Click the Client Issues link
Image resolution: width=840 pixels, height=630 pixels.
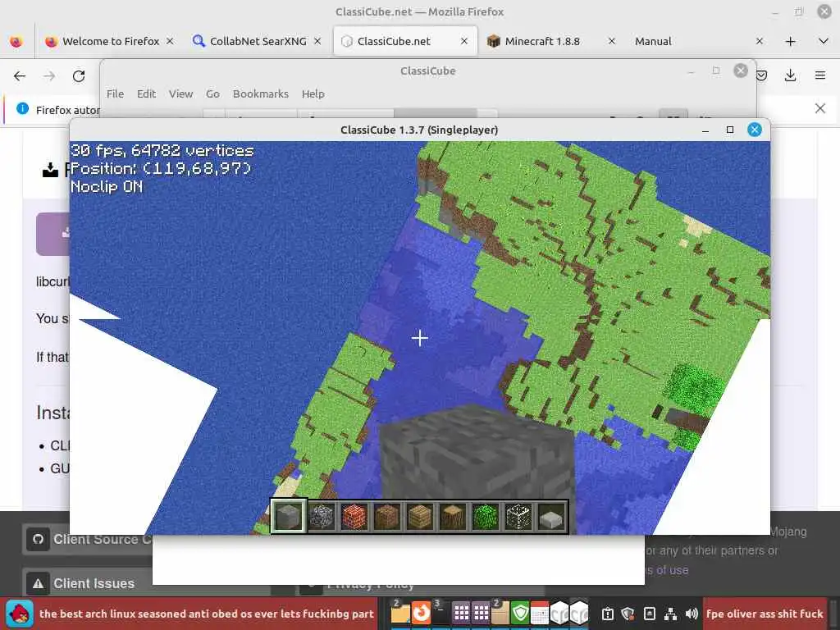(94, 583)
